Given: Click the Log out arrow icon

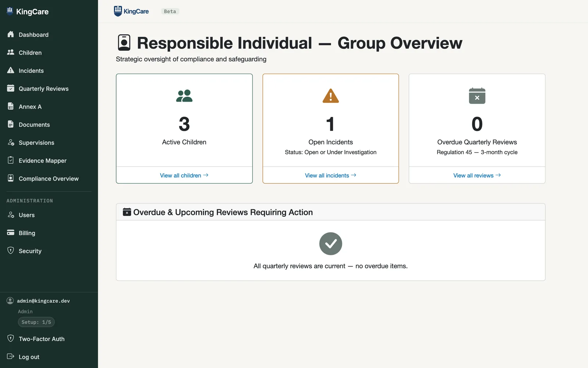Looking at the screenshot, I should coord(11,356).
